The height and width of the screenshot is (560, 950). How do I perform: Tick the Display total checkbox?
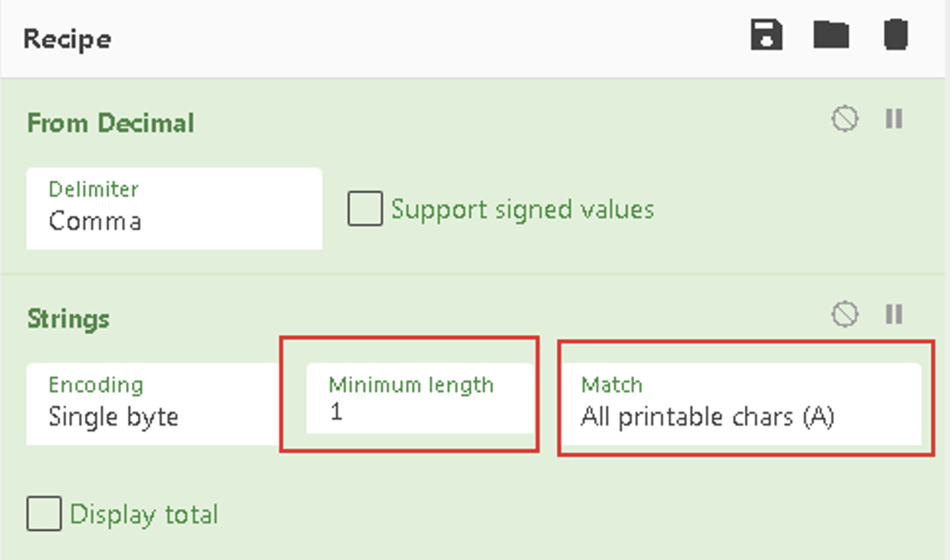click(44, 514)
